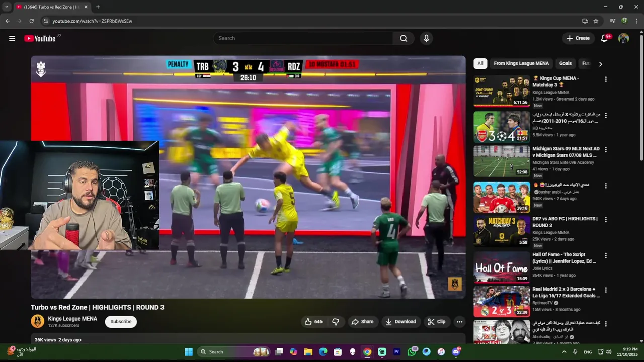Start voice search with the microphone icon
Image resolution: width=644 pixels, height=362 pixels.
[426, 38]
